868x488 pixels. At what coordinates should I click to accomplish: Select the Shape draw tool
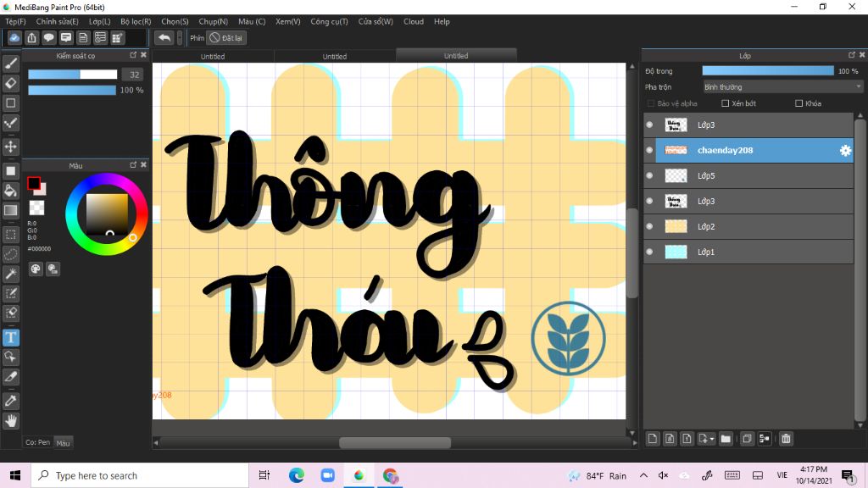[x=10, y=103]
